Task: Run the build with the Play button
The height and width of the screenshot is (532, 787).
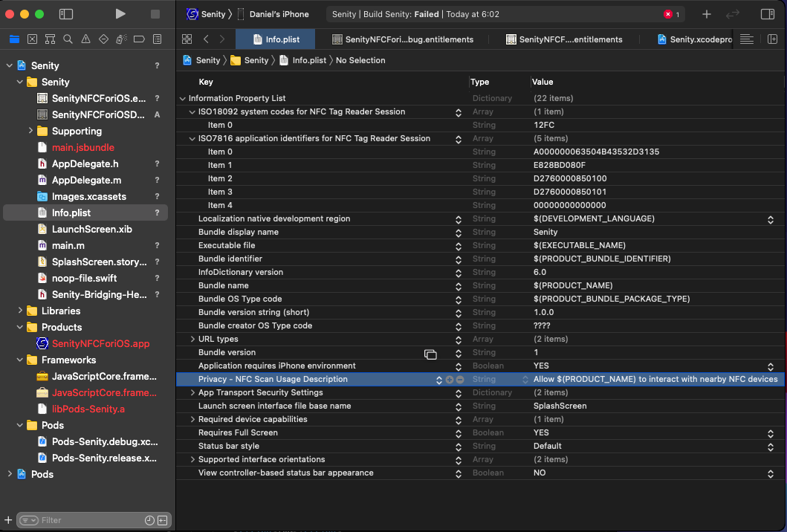Action: [120, 14]
